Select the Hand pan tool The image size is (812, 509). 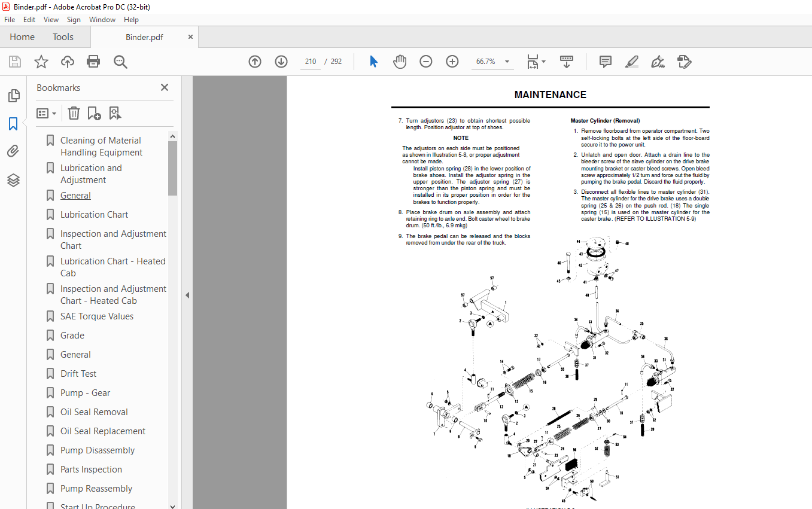click(400, 62)
